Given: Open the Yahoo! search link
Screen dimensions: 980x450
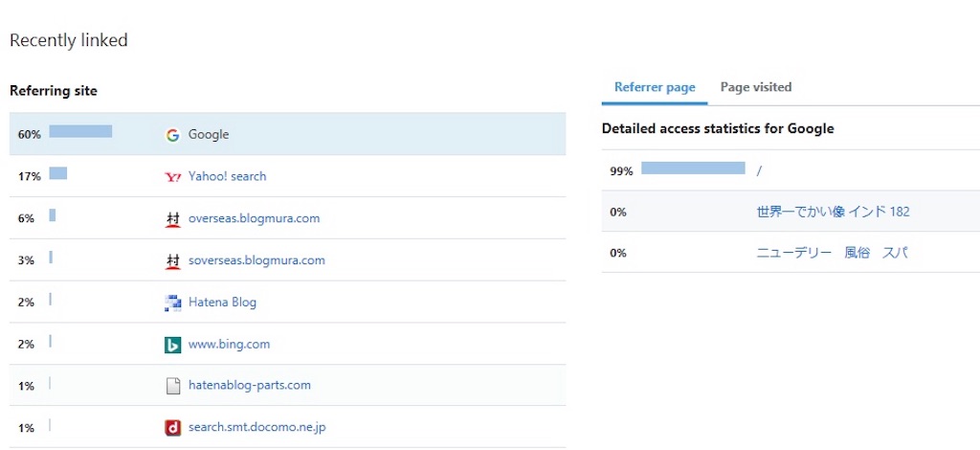Looking at the screenshot, I should click(x=227, y=176).
